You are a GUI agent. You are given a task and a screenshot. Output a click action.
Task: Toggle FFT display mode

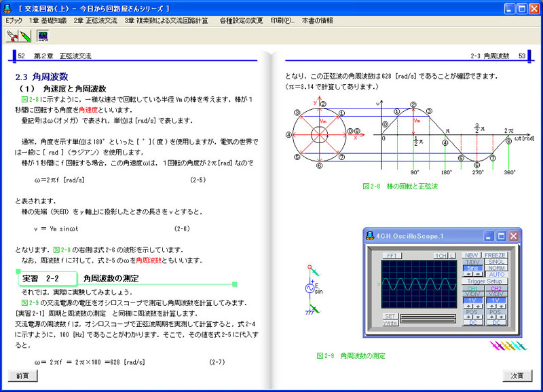point(392,256)
